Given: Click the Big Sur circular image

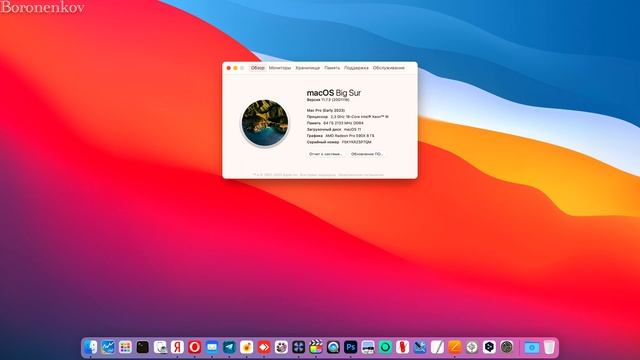Looking at the screenshot, I should (265, 123).
